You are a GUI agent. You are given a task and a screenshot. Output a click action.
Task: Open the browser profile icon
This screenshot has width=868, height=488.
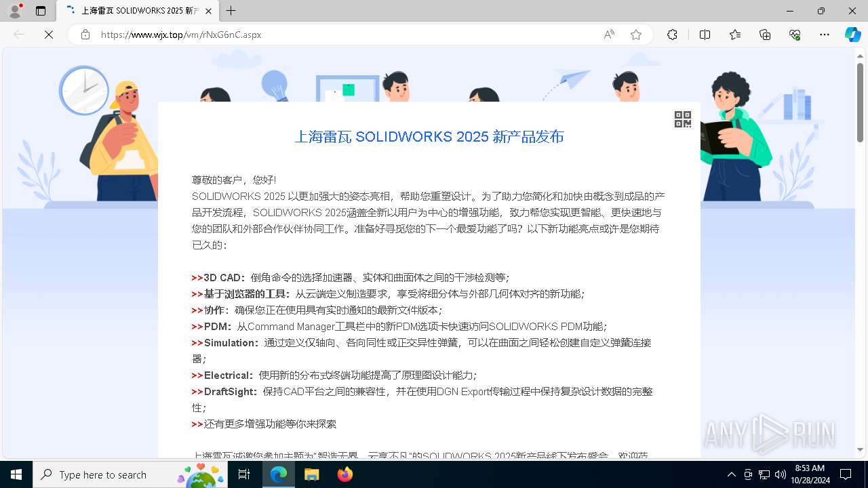15,11
